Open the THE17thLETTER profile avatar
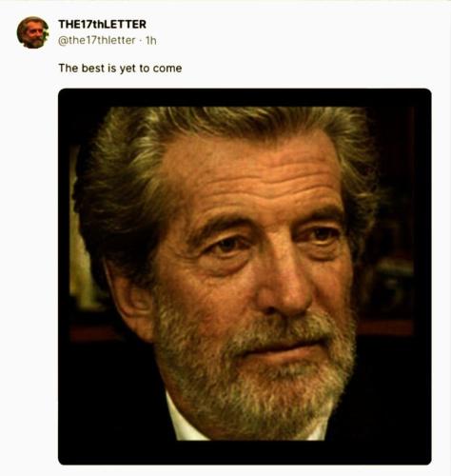Screen dimensions: 451x476 point(32,32)
